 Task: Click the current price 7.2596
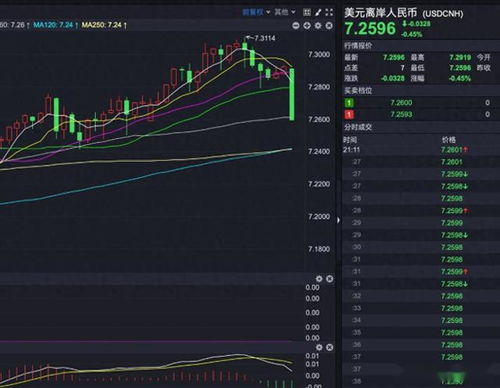click(370, 28)
